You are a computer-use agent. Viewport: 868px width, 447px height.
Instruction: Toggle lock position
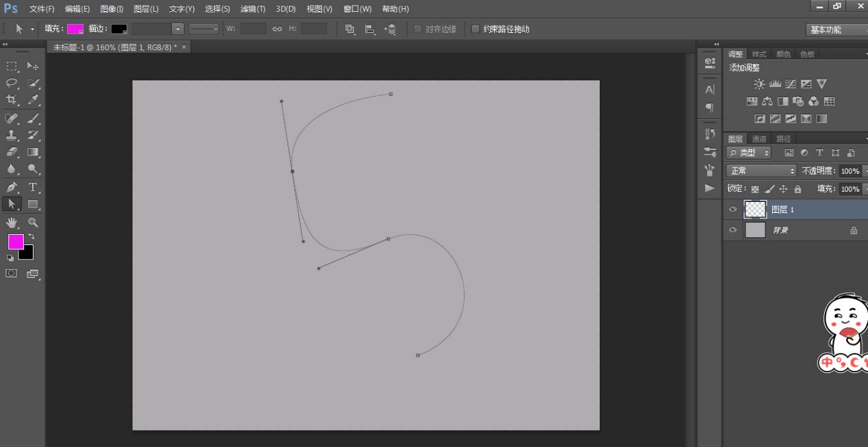[784, 189]
